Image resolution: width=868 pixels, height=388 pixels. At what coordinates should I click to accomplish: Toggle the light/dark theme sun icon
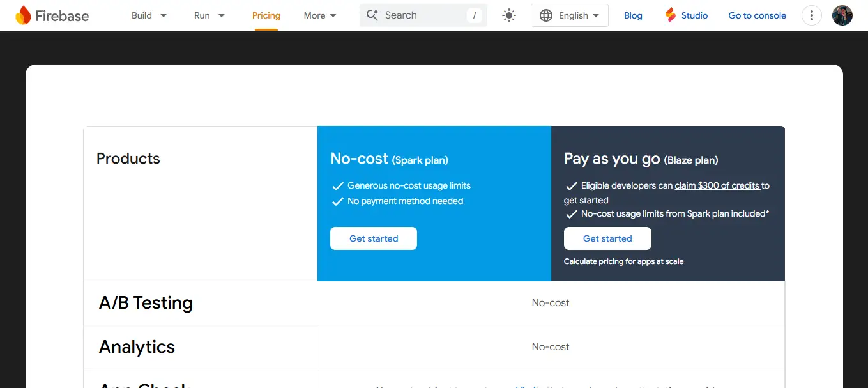[x=509, y=15]
